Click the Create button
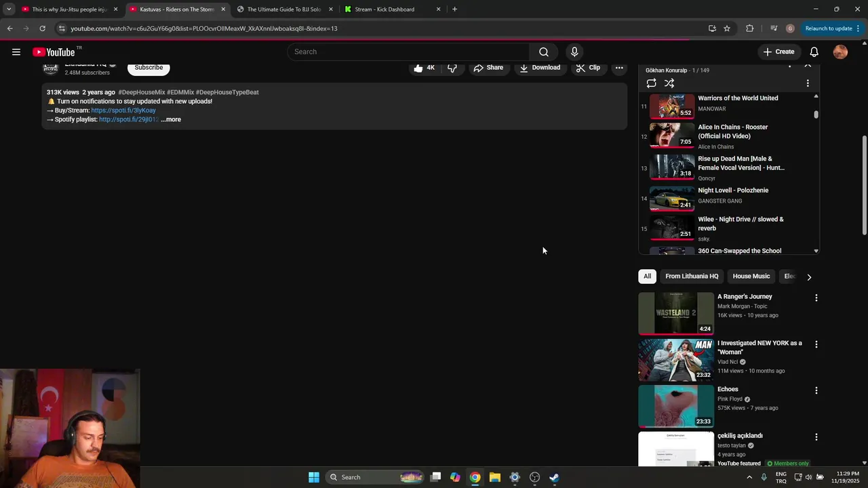Screen dimensions: 868x488 click(x=778, y=52)
